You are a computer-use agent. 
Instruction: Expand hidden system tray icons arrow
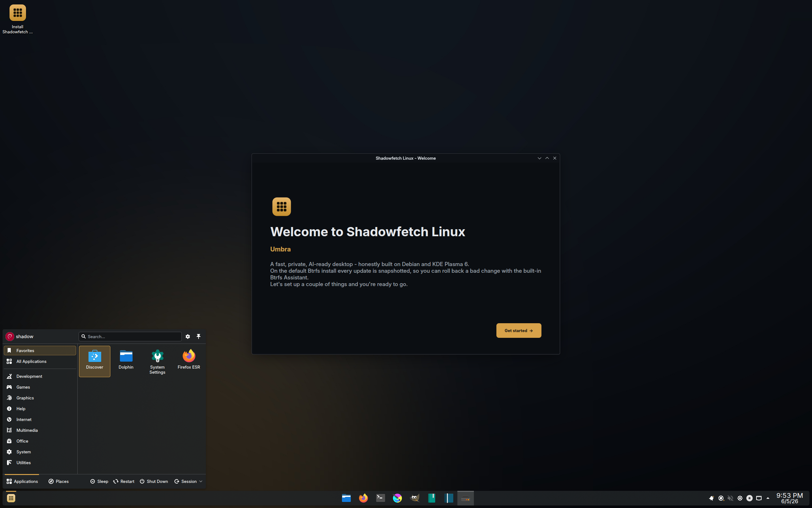768,498
